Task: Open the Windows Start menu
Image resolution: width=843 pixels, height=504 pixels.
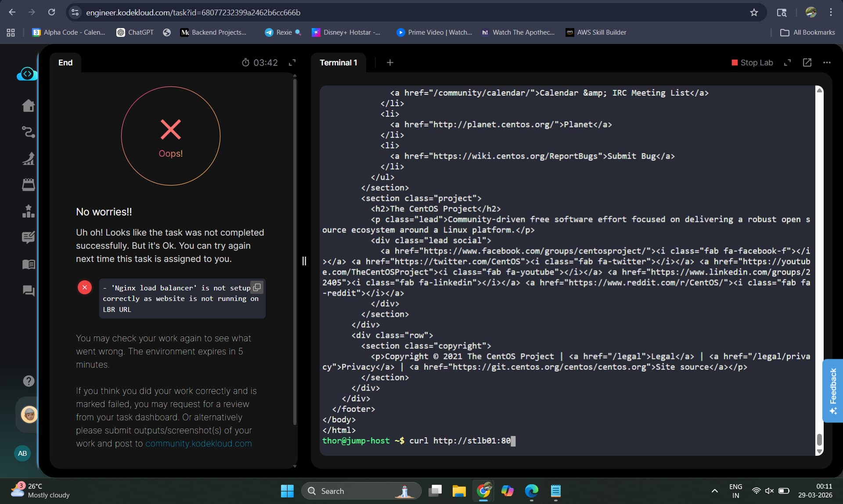Action: pos(287,491)
